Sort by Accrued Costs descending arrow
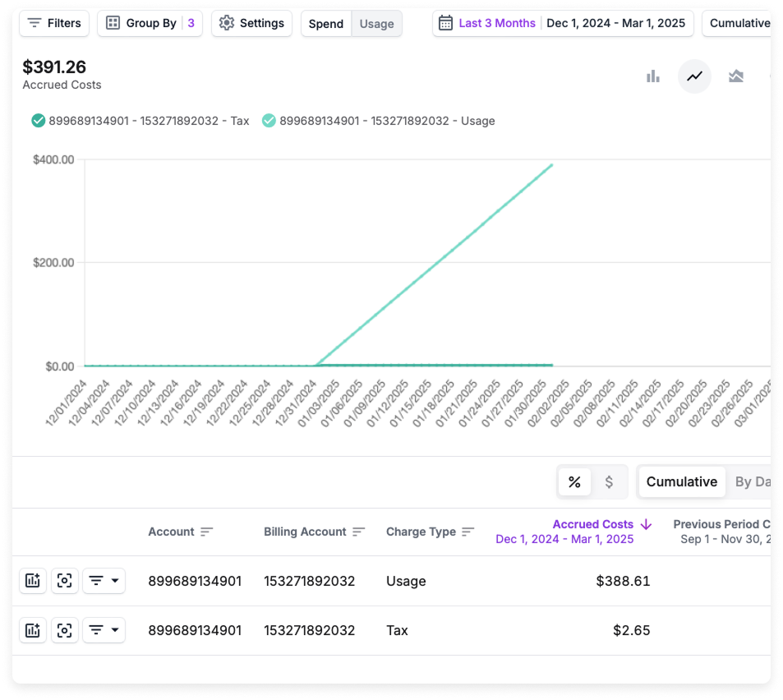783x700 pixels. pos(646,524)
